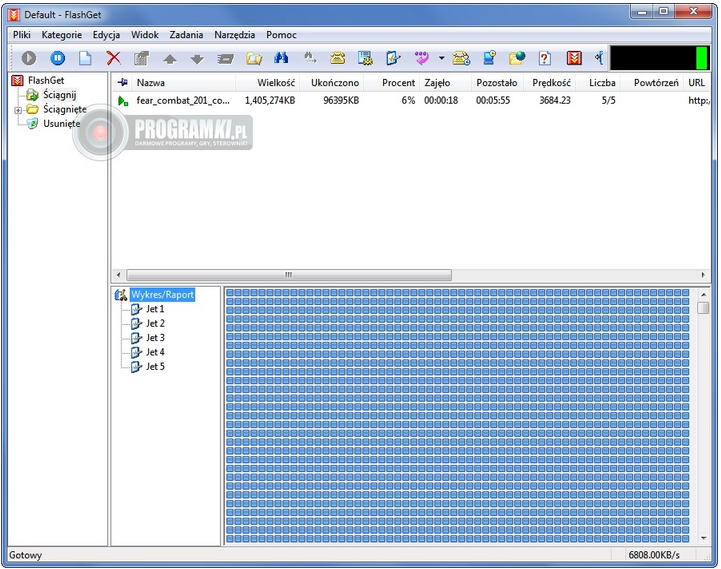Screen dimensions: 721x569
Task: Sort by the Ukończono column header
Action: pyautogui.click(x=332, y=83)
